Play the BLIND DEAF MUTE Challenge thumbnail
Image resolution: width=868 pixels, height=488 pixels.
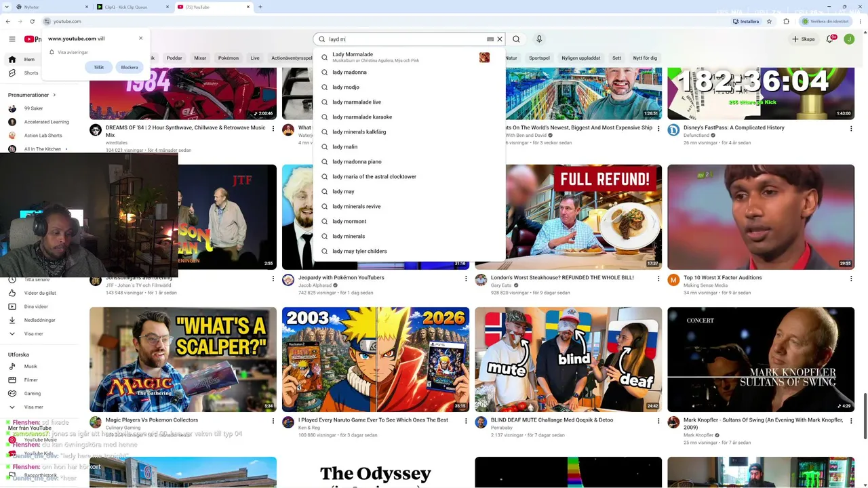(x=568, y=360)
